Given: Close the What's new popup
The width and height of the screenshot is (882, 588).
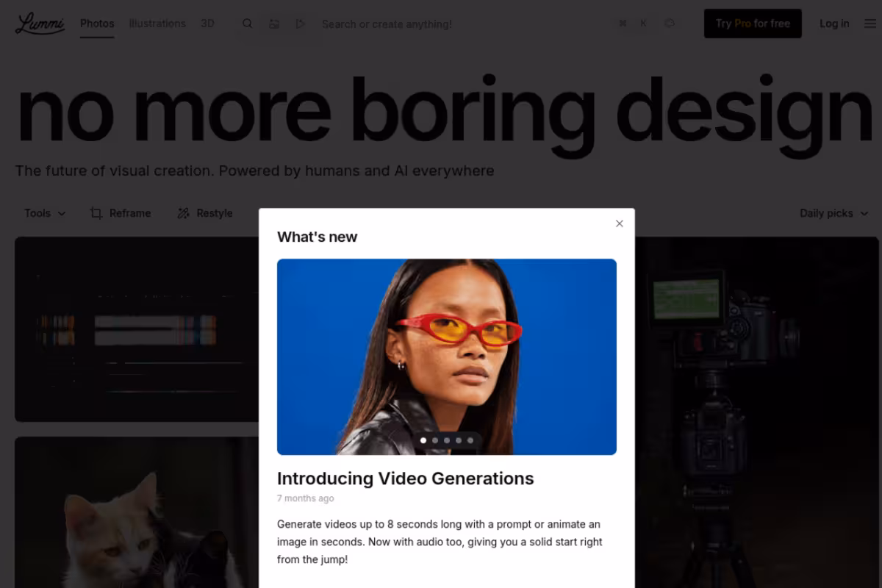Looking at the screenshot, I should (620, 223).
